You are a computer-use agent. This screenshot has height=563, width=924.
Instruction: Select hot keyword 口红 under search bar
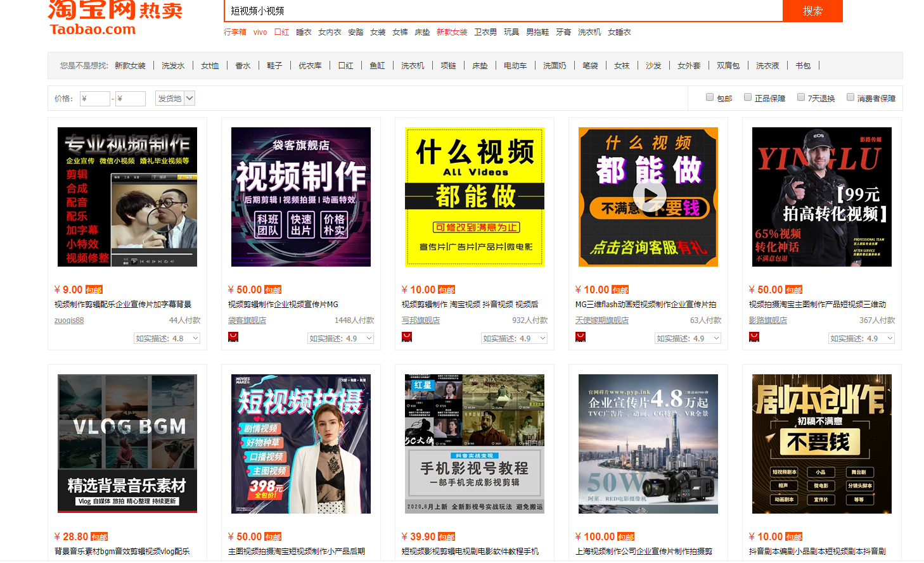(x=281, y=32)
